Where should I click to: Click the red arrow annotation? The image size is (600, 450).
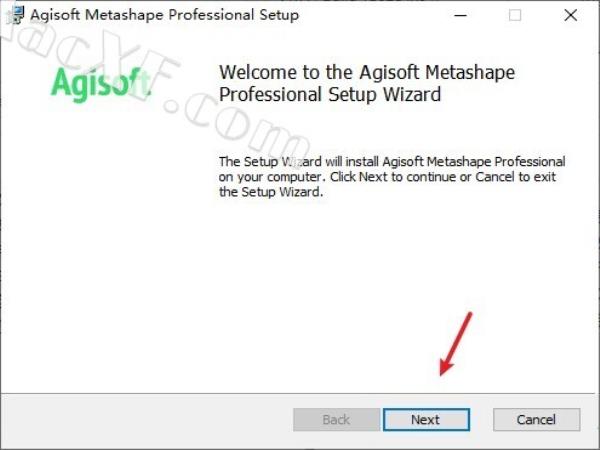click(x=456, y=344)
